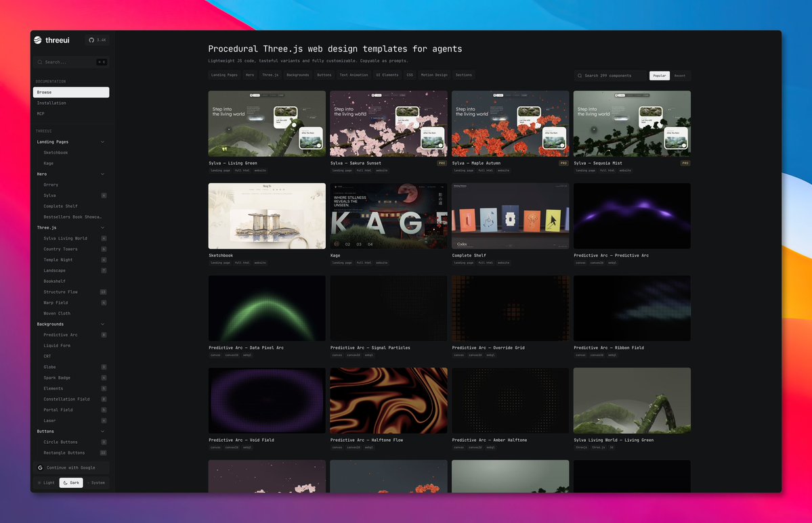Click Continue with Google button

point(71,468)
